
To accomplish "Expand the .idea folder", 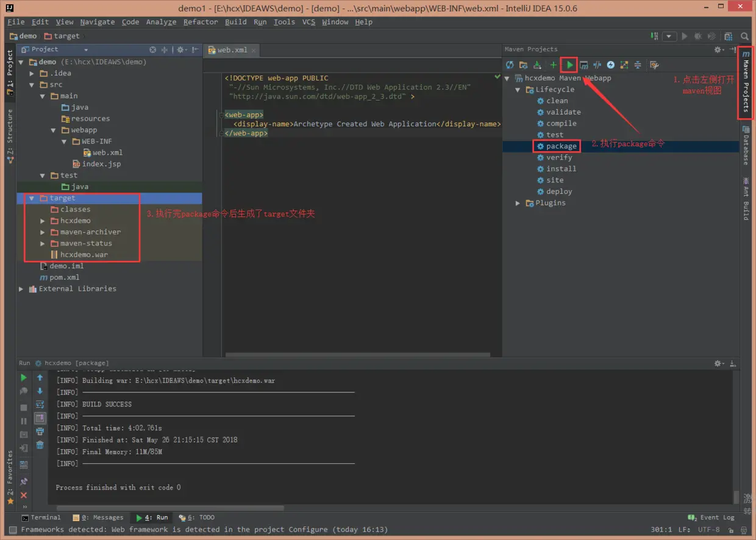I will point(32,73).
